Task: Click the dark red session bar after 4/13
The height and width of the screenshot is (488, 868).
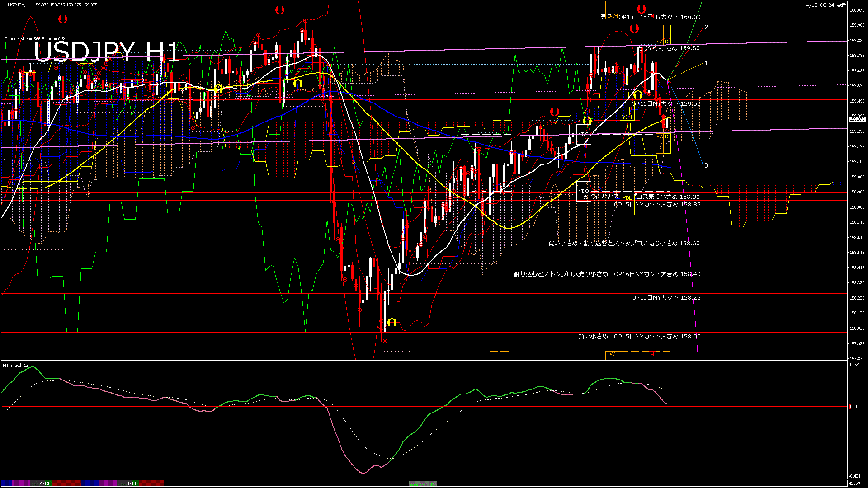Action: pos(66,483)
